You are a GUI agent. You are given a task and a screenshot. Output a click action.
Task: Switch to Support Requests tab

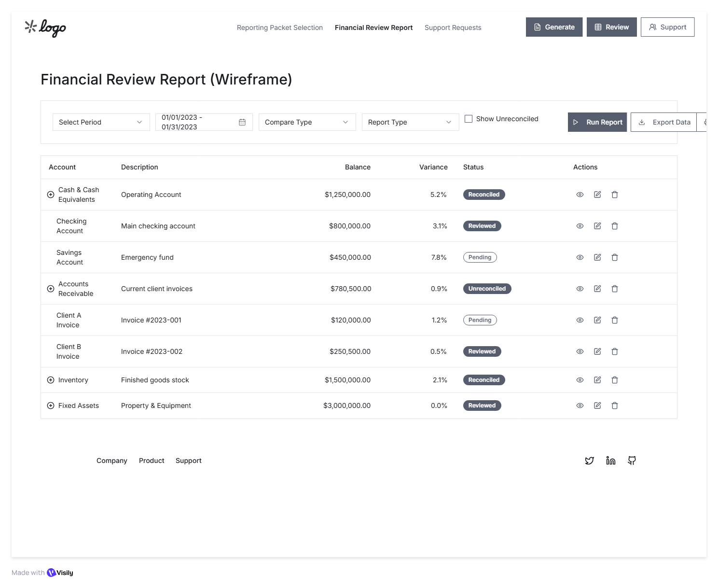coord(453,28)
